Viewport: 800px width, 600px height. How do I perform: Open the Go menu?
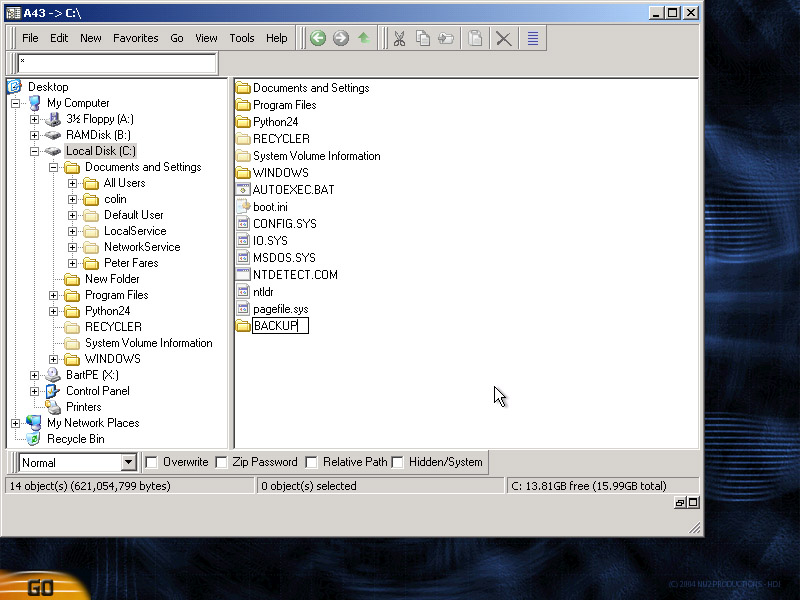click(x=177, y=38)
